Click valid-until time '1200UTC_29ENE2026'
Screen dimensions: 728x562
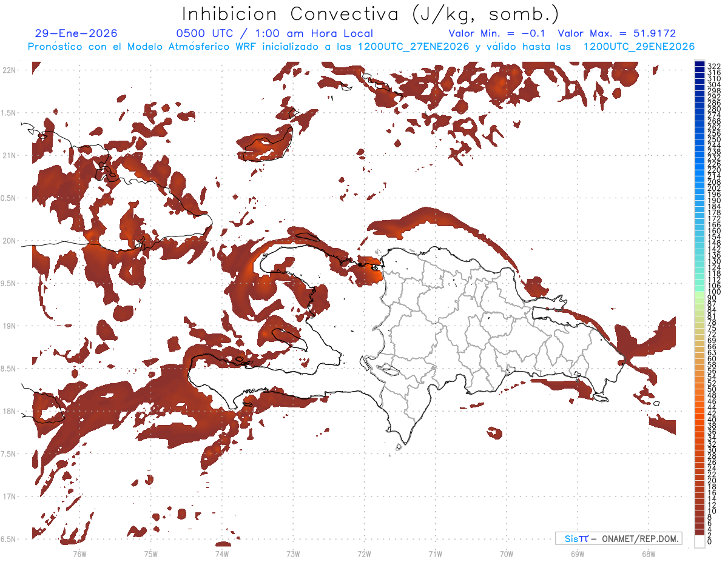pyautogui.click(x=639, y=47)
